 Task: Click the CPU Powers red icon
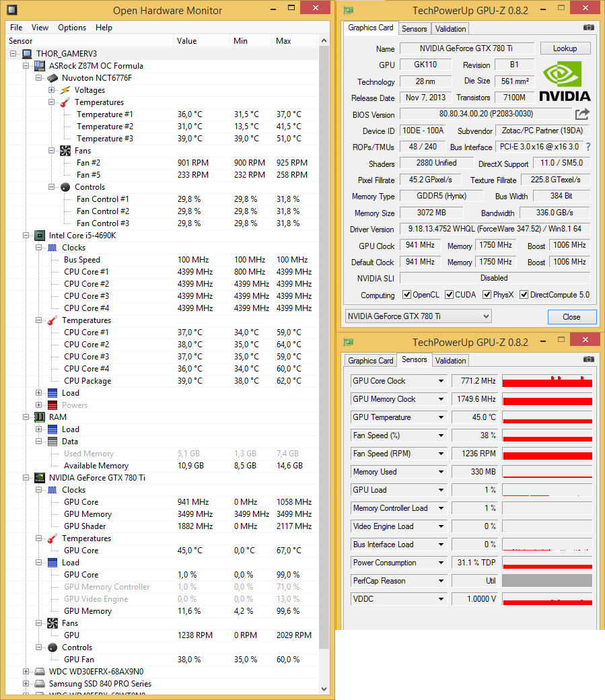pos(52,405)
